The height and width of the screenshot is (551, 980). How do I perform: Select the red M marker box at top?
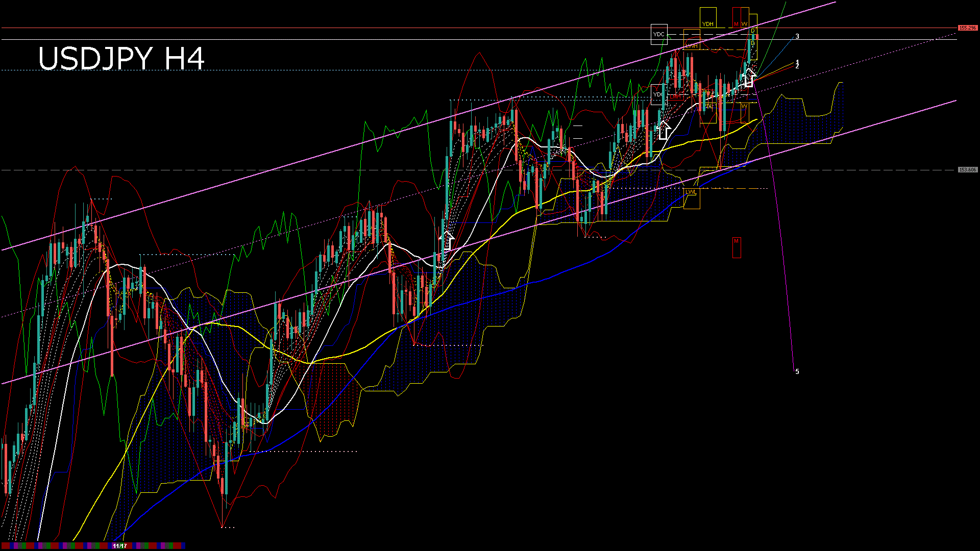pyautogui.click(x=736, y=24)
